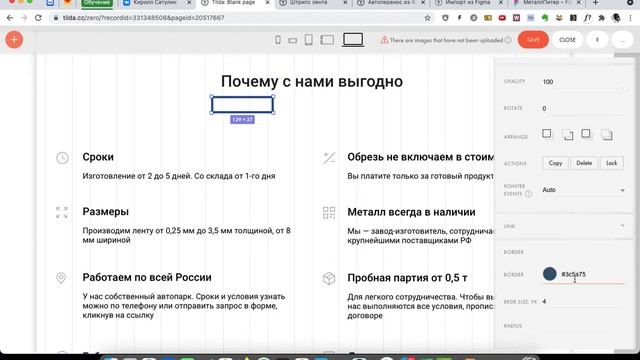Image resolution: width=640 pixels, height=360 pixels.
Task: Click the rotate slider handle
Action: [x=544, y=115]
